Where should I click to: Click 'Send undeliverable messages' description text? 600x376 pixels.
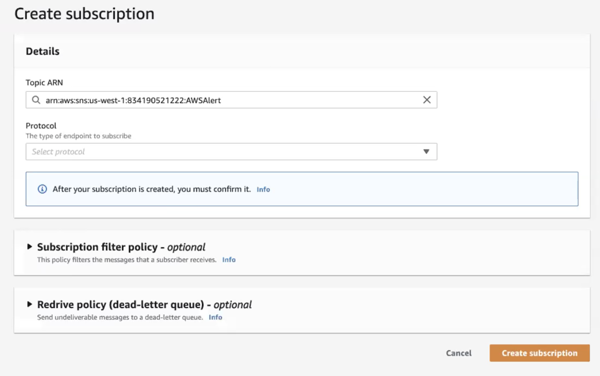[120, 317]
